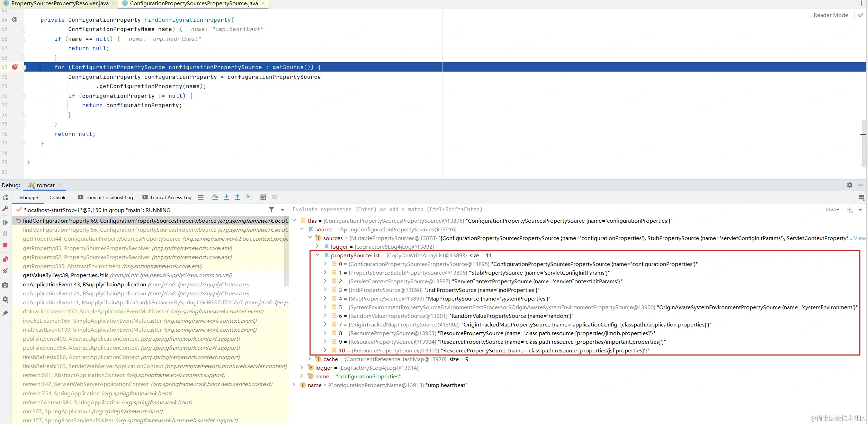Screen dimensions: 868x424
Task: Expand the cache ConcurrentReferenceHashMap node
Action: [x=310, y=359]
